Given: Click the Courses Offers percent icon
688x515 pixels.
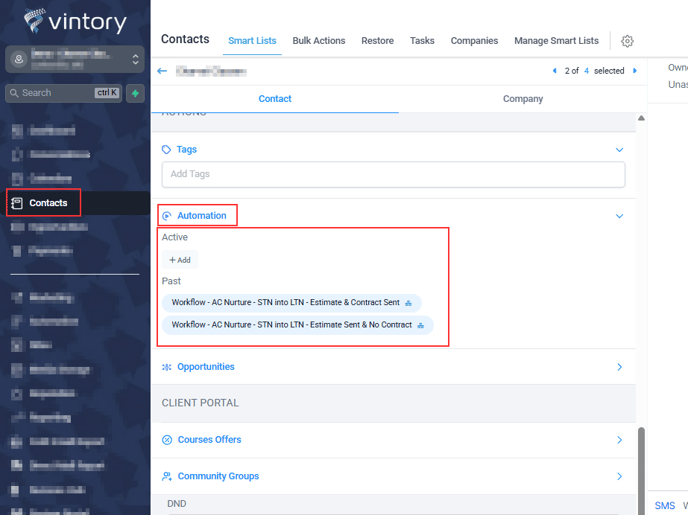Looking at the screenshot, I should [x=167, y=440].
